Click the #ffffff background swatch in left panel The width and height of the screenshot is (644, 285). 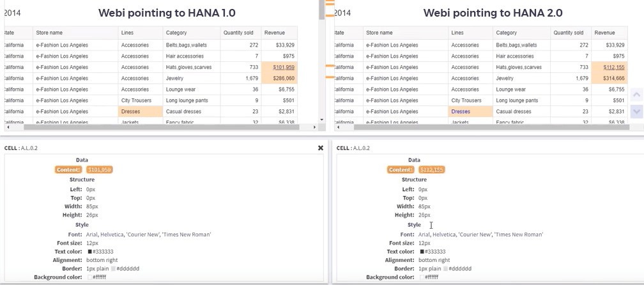(x=90, y=277)
